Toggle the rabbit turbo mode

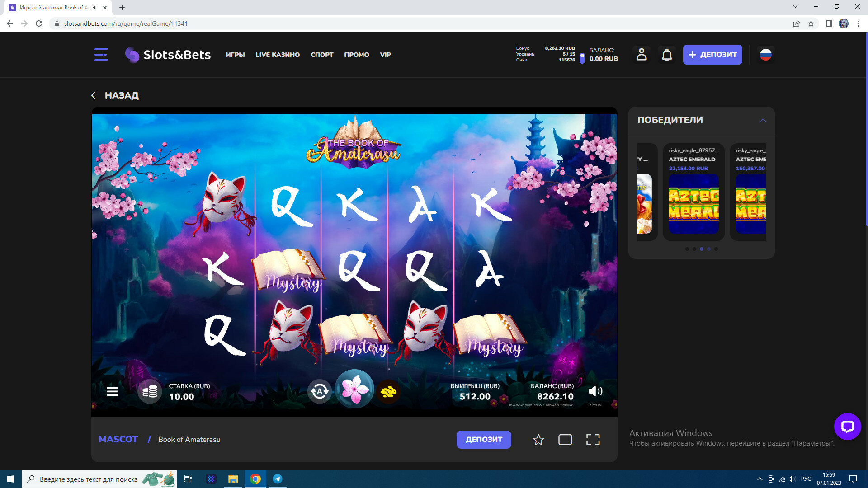[x=388, y=391]
